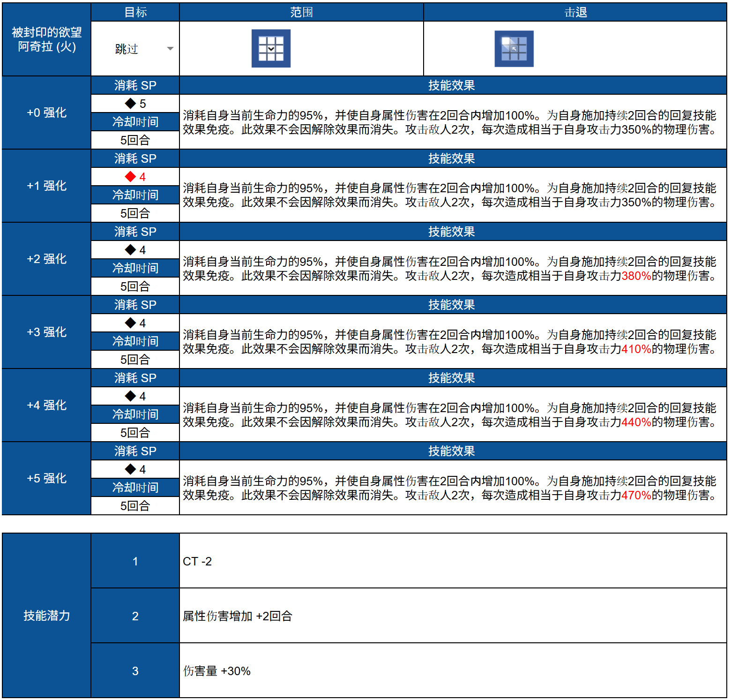Click the black diamond in +2 强化 row
Image resolution: width=731 pixels, height=700 pixels.
pos(130,250)
